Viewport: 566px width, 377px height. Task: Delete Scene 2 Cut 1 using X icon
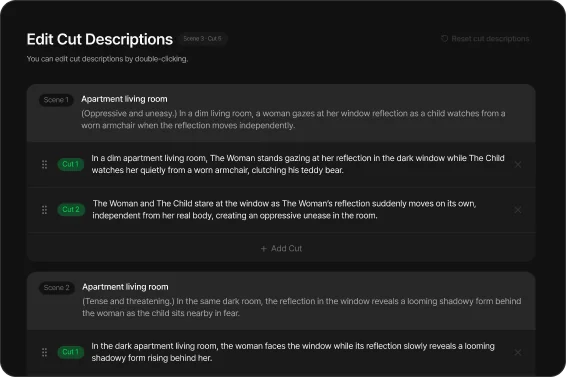pos(518,352)
